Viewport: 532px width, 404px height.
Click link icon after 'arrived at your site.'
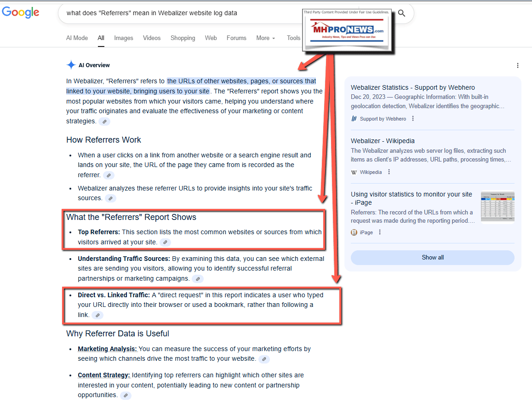pos(165,242)
